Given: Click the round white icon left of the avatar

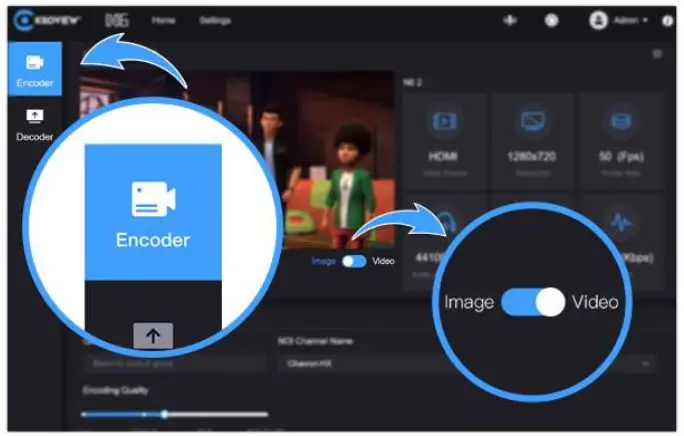Looking at the screenshot, I should (x=552, y=20).
